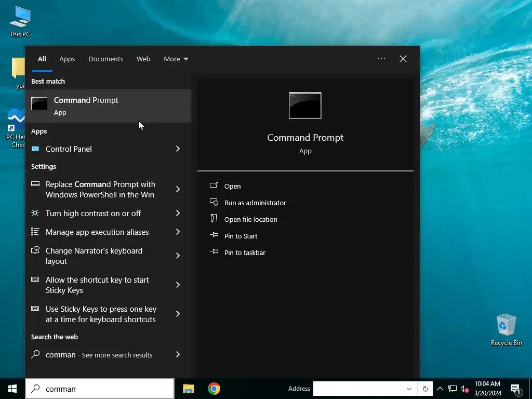This screenshot has height=399, width=532.
Task: Open the More filter dropdown
Action: click(x=176, y=59)
